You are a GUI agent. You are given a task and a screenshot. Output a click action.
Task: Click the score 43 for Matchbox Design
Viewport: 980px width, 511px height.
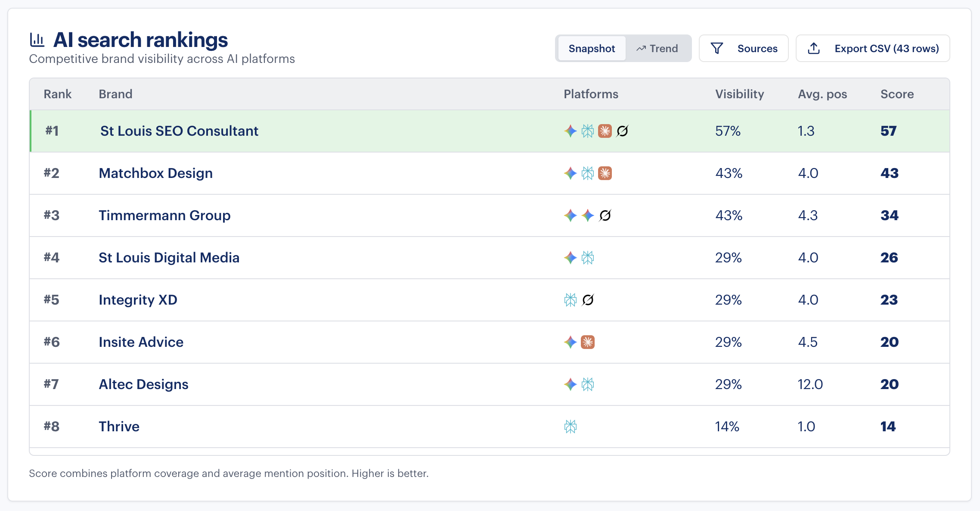pos(890,173)
